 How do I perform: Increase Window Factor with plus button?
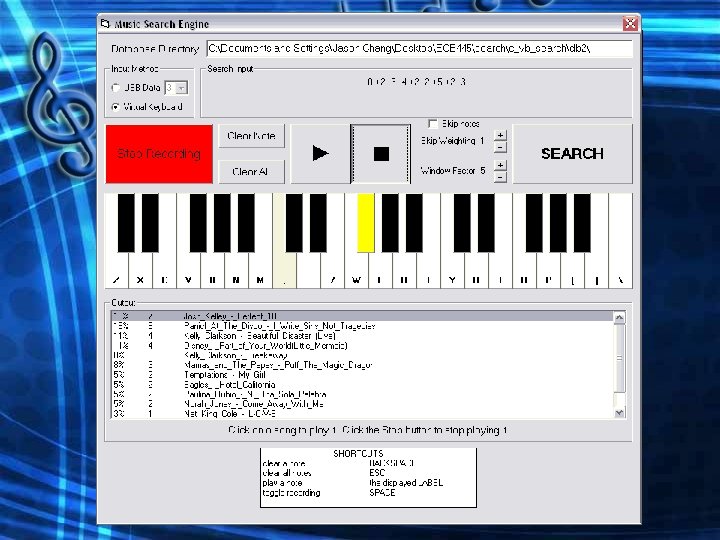click(501, 165)
